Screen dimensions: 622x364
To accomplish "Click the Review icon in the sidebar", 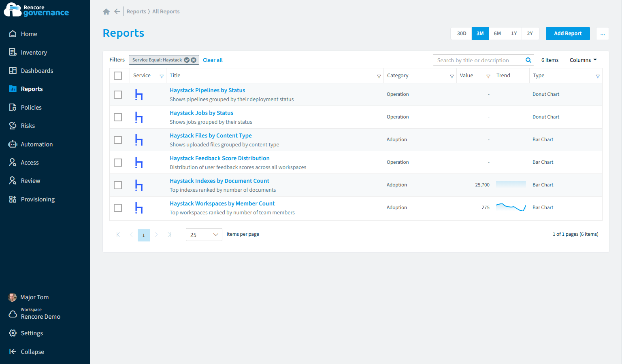I will pos(13,181).
